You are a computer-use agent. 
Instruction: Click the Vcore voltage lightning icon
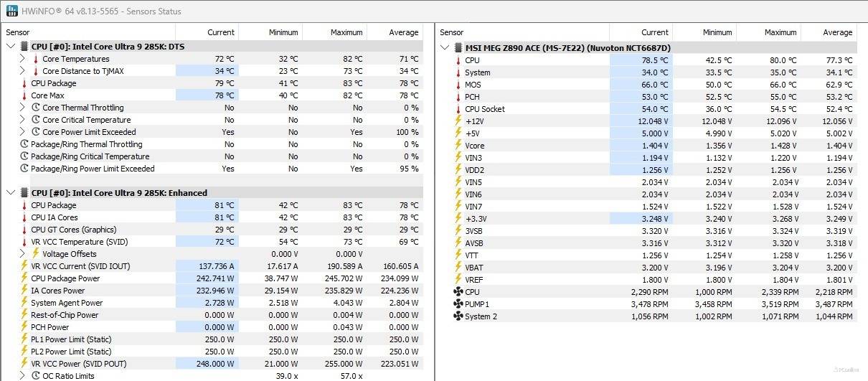click(x=458, y=146)
